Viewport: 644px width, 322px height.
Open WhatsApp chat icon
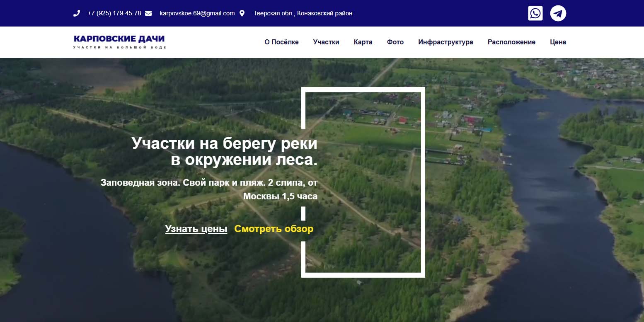(x=535, y=13)
